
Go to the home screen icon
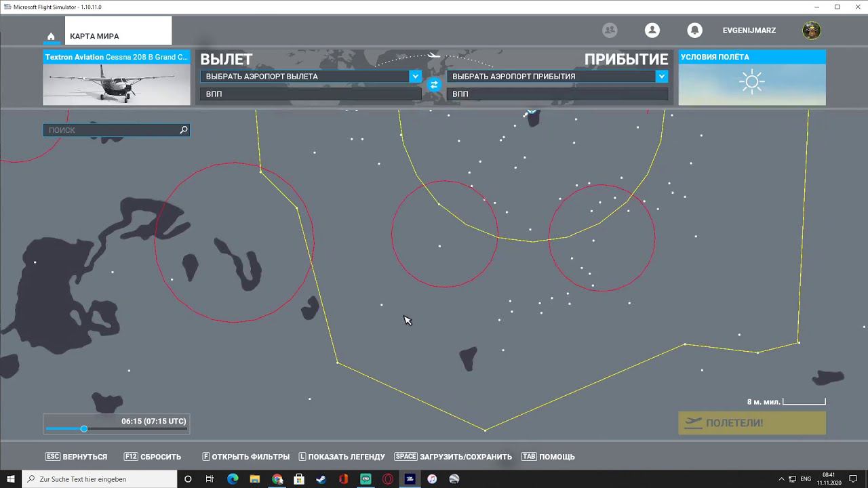tap(51, 37)
